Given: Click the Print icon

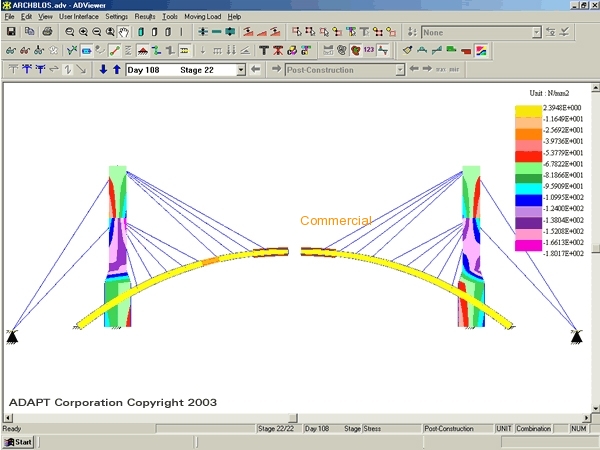Looking at the screenshot, I should (47, 32).
